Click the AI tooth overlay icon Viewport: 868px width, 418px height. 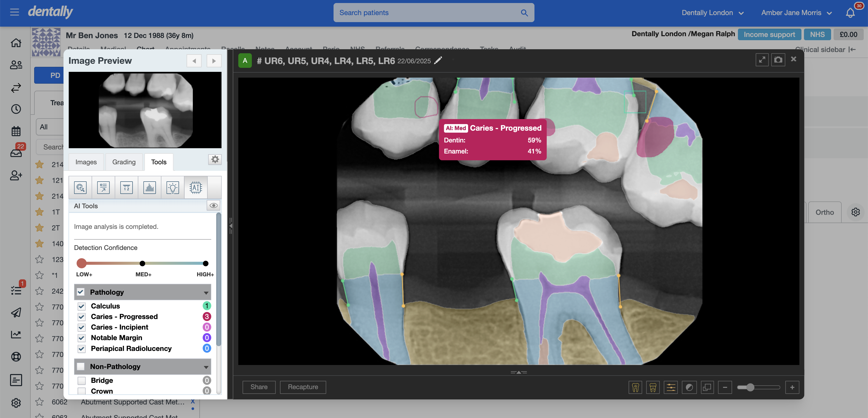pyautogui.click(x=635, y=387)
